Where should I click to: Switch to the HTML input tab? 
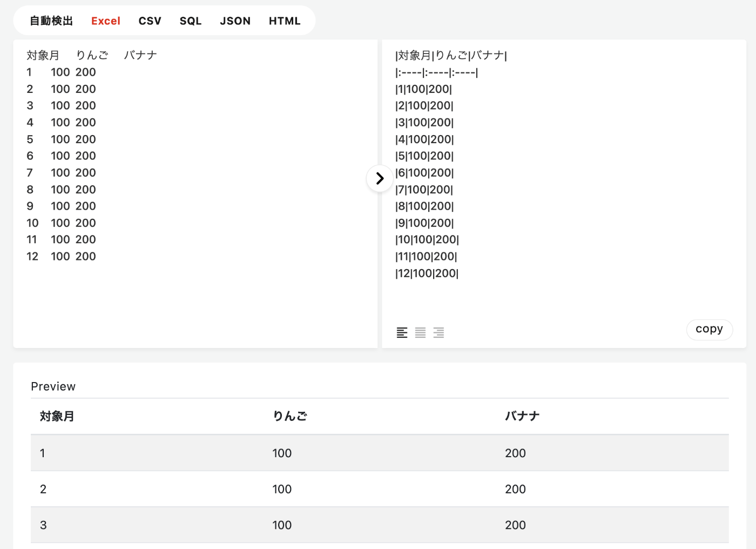pos(285,21)
